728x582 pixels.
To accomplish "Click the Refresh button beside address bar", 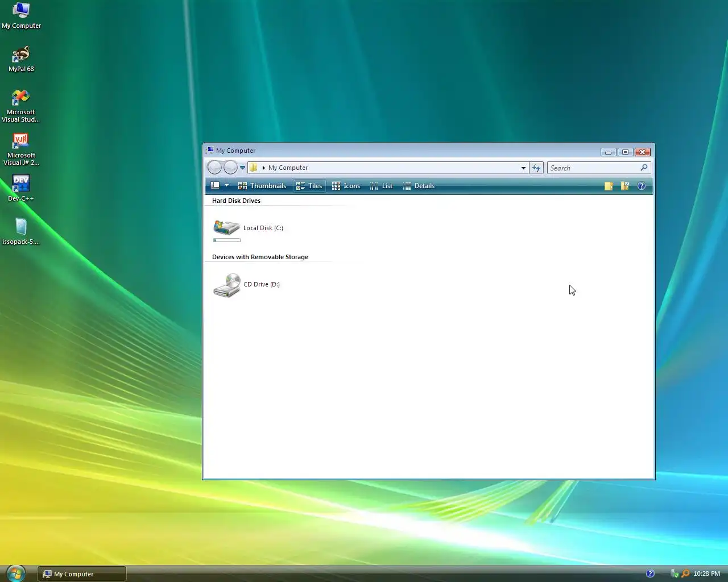I will [536, 168].
